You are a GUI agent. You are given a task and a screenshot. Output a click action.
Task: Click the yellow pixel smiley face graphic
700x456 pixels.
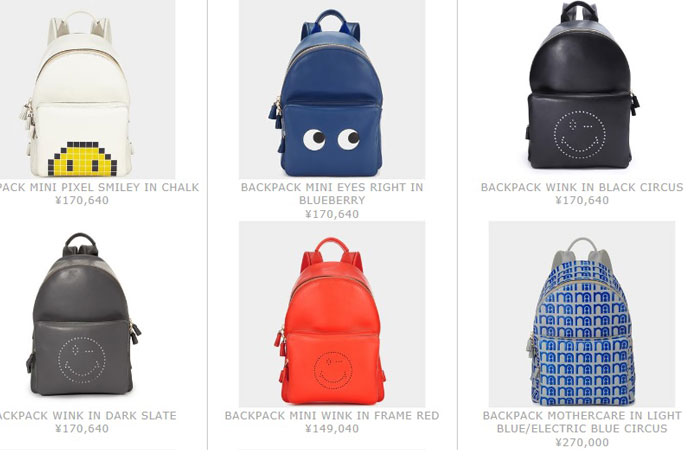(x=83, y=159)
